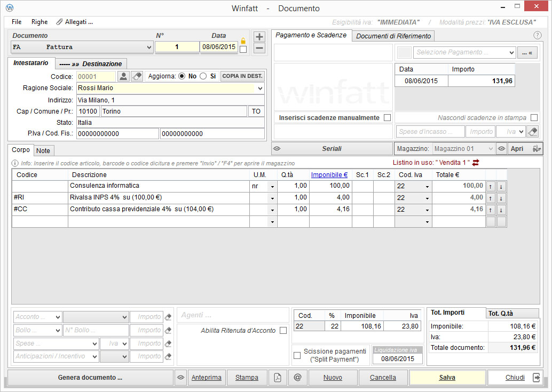Clear the Codice field with its eraser icon
The image size is (552, 392).
point(137,76)
